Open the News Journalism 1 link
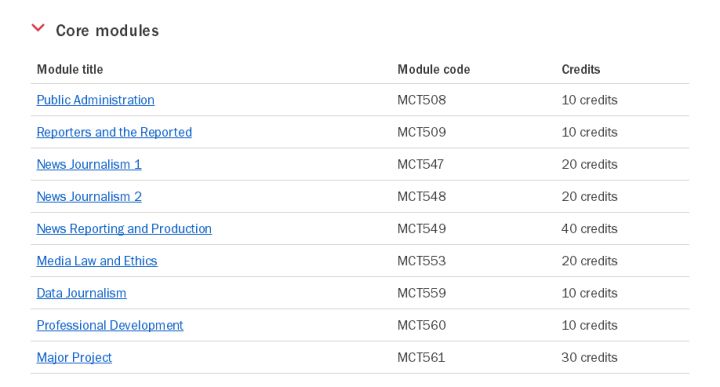Image resolution: width=720 pixels, height=387 pixels. point(89,164)
